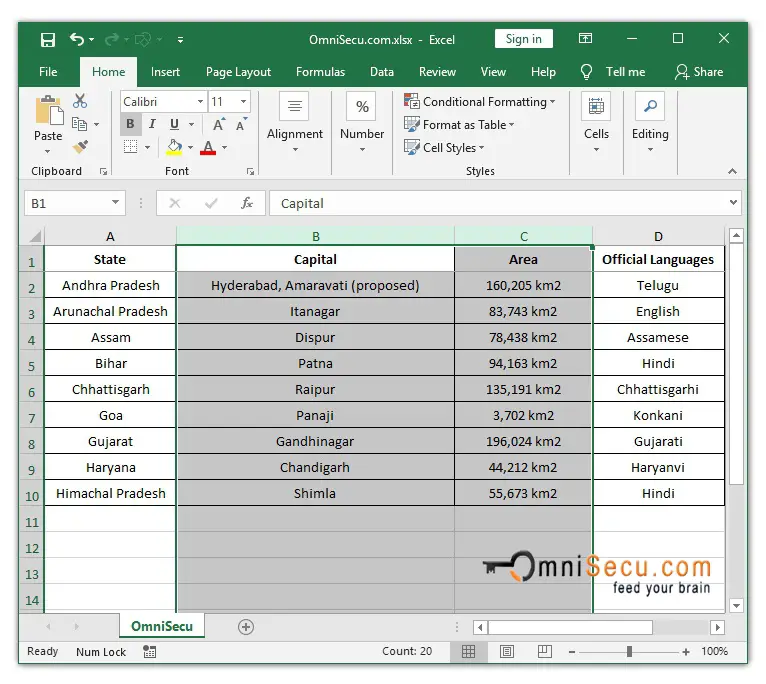Screen dimensions: 766x684
Task: Click the Redo arrow icon
Action: pyautogui.click(x=111, y=39)
